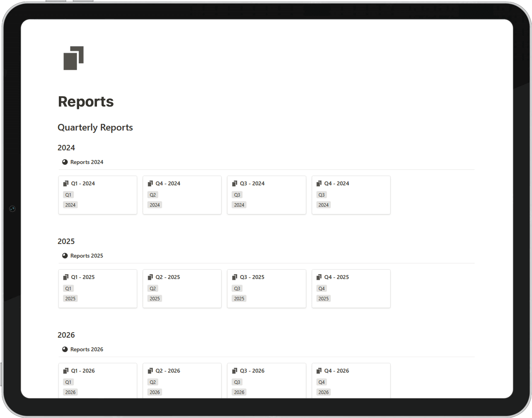Open the Q4 - 2026 report title

click(336, 371)
